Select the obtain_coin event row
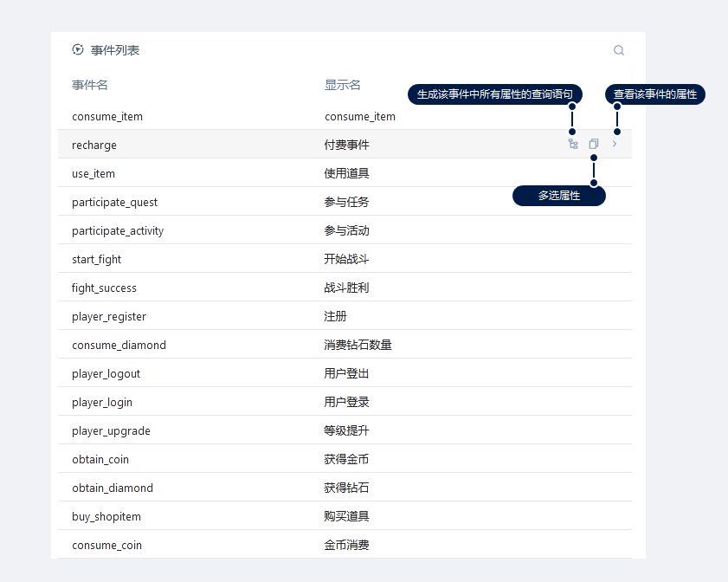The width and height of the screenshot is (728, 582). click(x=100, y=460)
